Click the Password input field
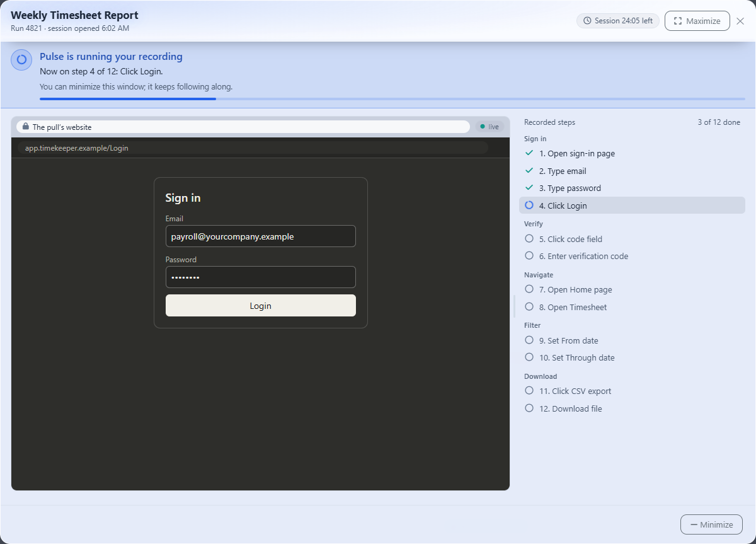 261,277
